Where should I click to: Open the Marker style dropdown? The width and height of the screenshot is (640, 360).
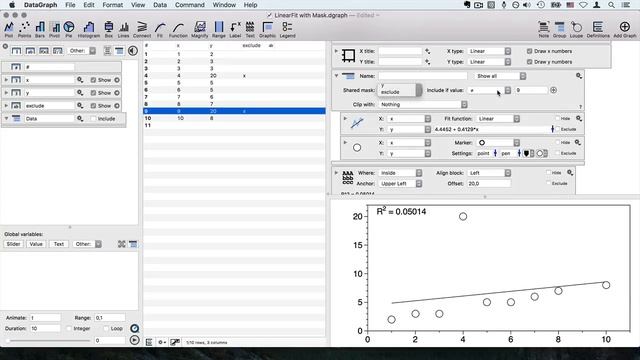coord(498,142)
